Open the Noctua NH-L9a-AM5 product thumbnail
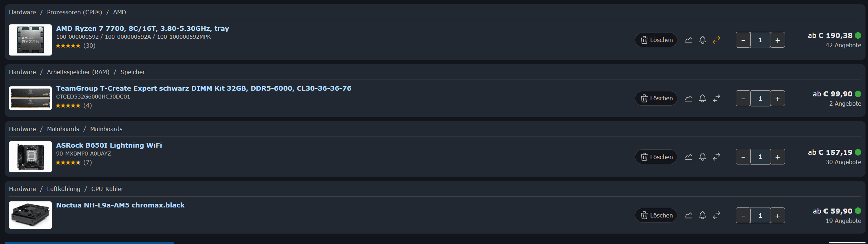 click(30, 215)
